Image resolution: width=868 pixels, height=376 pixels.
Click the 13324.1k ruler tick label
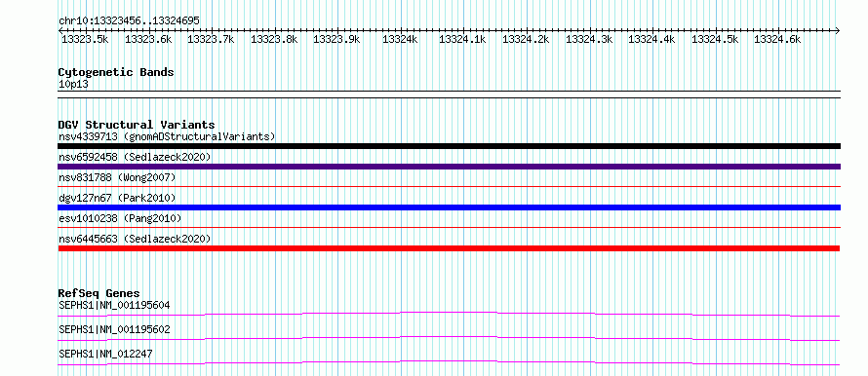(462, 39)
